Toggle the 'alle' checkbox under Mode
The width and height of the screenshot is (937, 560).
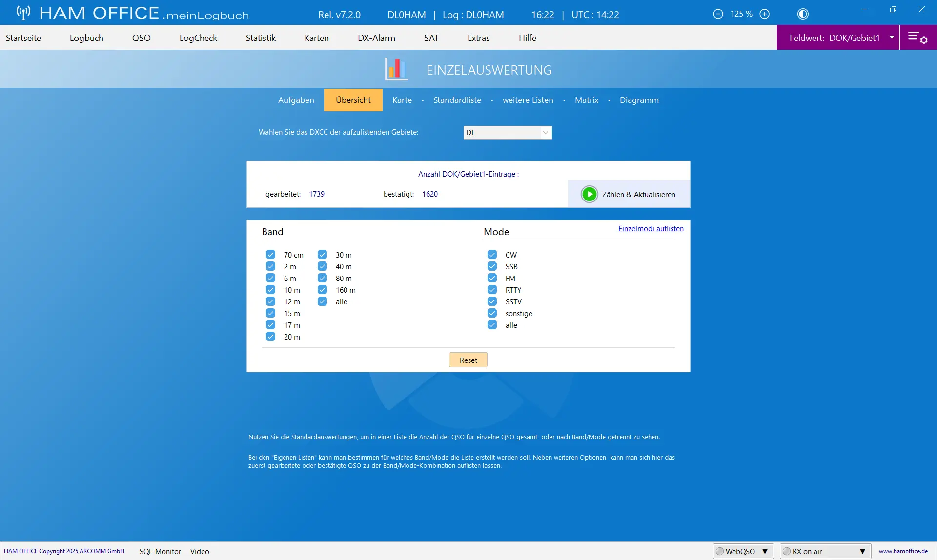[x=492, y=325]
